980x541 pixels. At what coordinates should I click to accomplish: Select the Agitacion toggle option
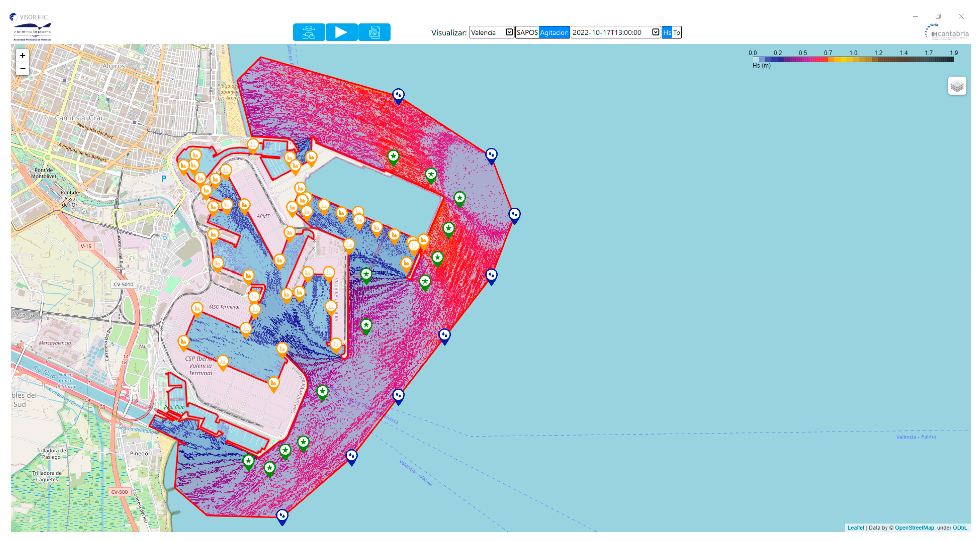tap(554, 33)
